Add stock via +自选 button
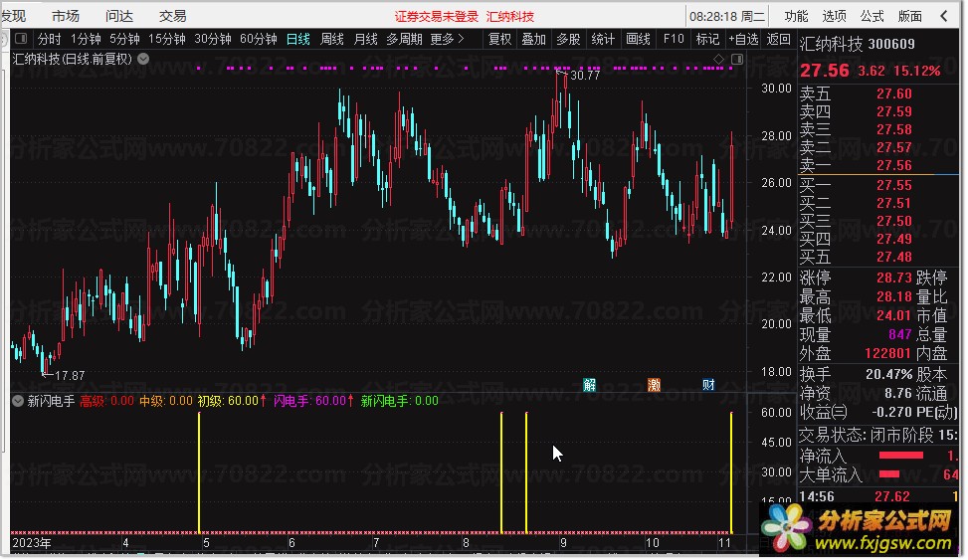The height and width of the screenshot is (560, 968). 743,40
